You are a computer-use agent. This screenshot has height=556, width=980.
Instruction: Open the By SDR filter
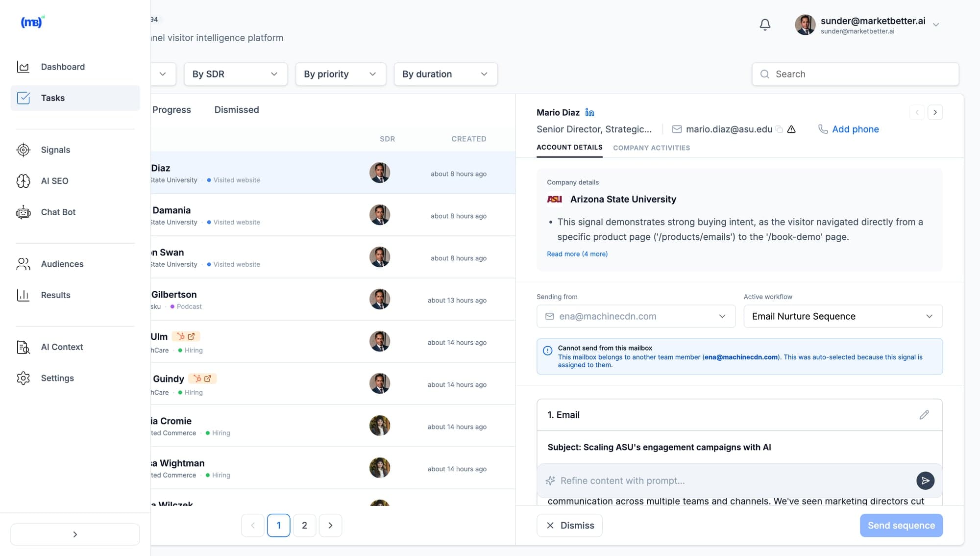pos(236,74)
